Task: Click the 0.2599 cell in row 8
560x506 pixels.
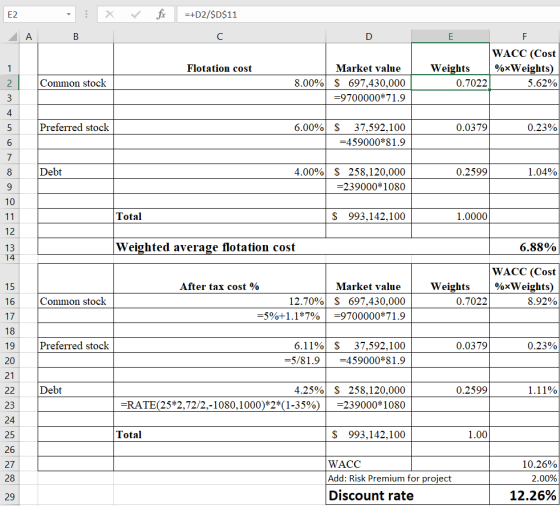Action: tap(450, 172)
